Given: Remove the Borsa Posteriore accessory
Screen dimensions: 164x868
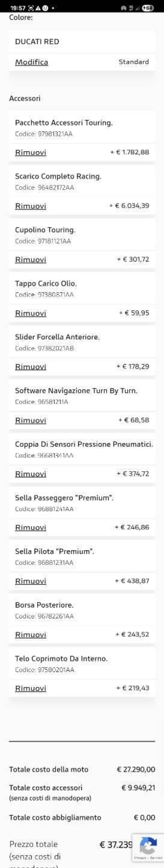Looking at the screenshot, I should (30, 635).
